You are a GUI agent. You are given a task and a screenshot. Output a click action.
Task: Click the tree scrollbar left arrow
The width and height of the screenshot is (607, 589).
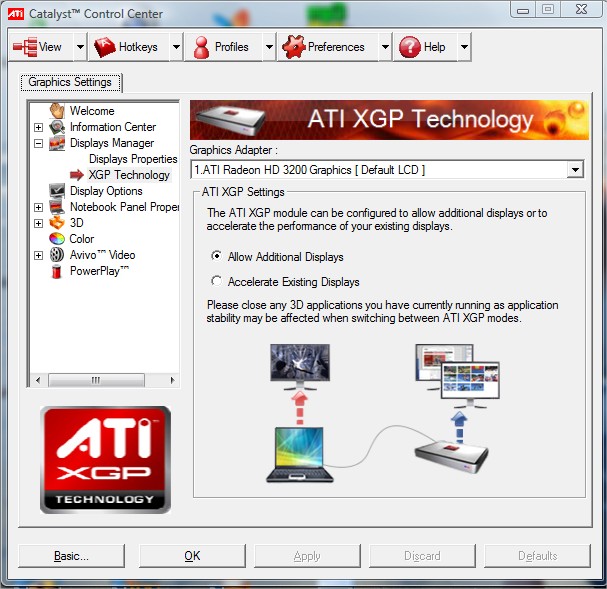[x=38, y=380]
